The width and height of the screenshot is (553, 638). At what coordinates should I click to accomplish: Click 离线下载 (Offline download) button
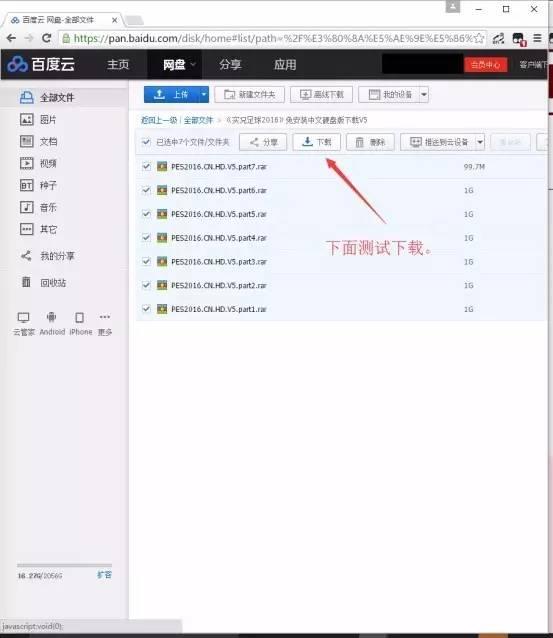(x=321, y=94)
